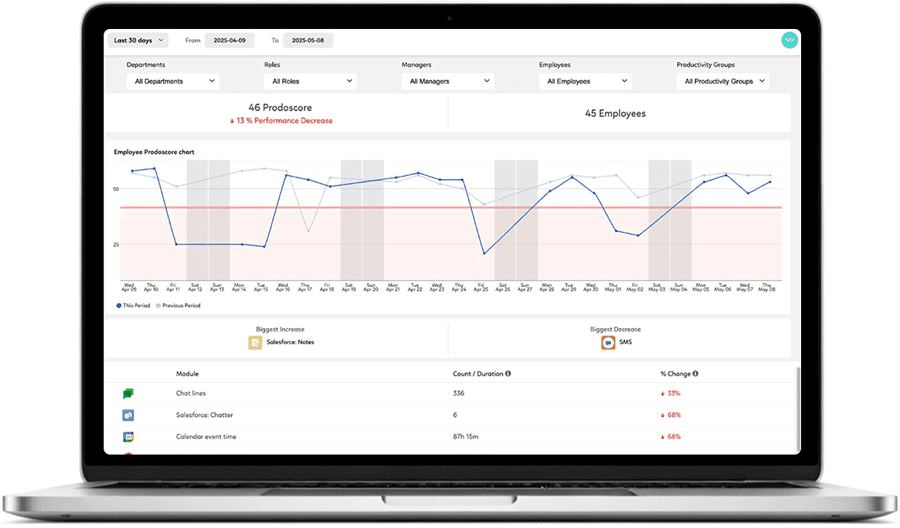Click the To date field 2025-05-08
The image size is (900, 528).
308,40
